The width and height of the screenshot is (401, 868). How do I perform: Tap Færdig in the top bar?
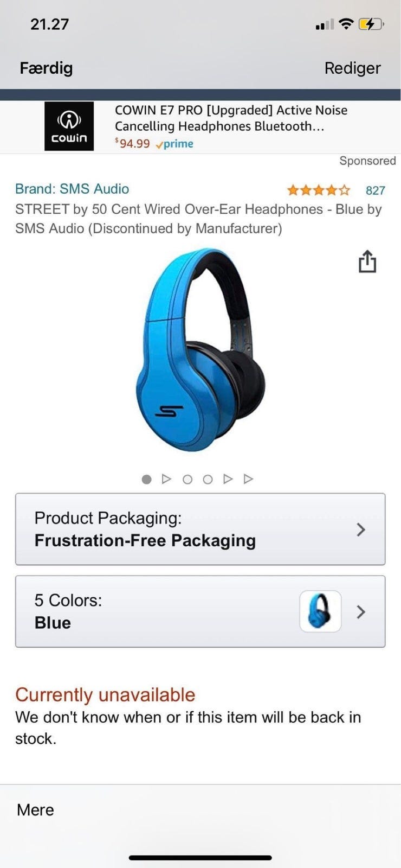pos(46,68)
